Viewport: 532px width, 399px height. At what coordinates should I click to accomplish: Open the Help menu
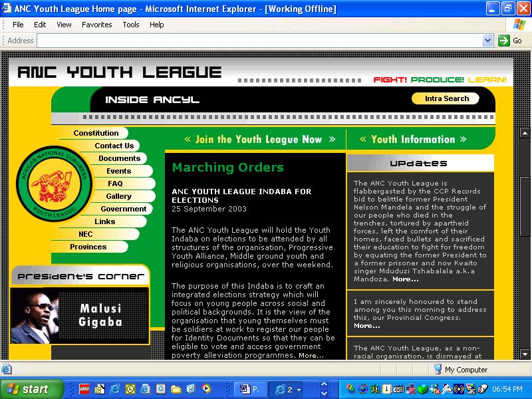point(157,25)
